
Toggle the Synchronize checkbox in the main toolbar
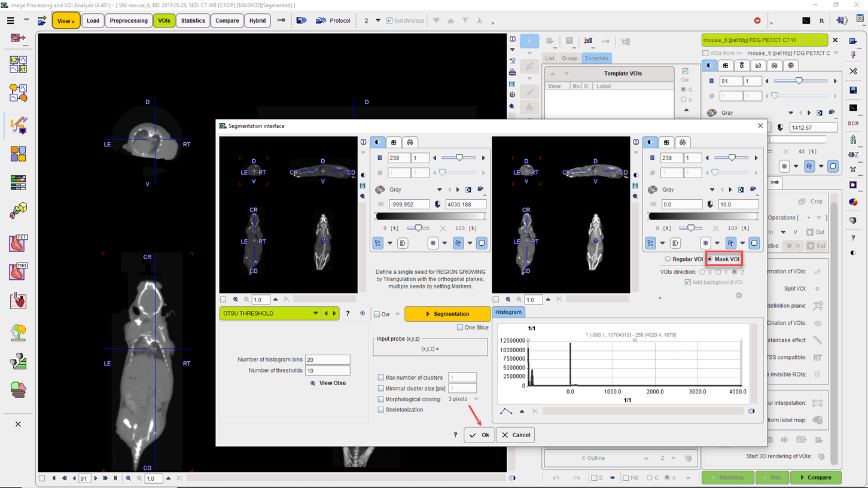[x=389, y=20]
